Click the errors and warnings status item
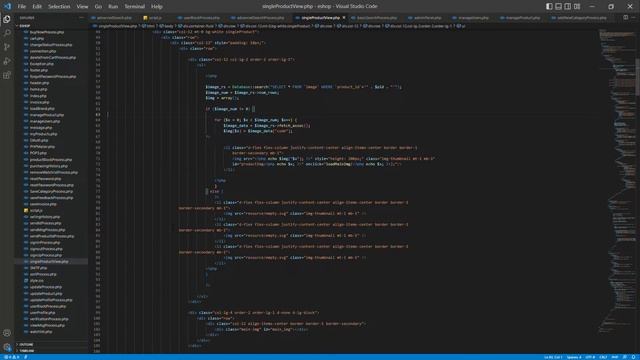The width and height of the screenshot is (640, 360). click(11, 357)
